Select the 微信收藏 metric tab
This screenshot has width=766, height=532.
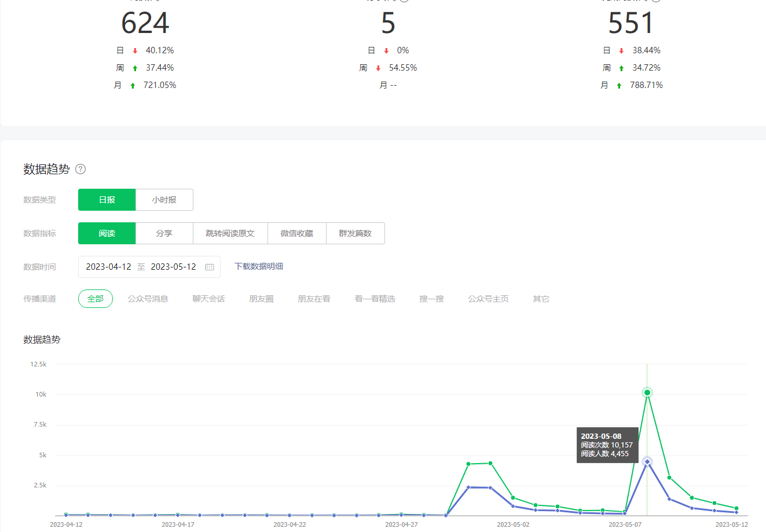(x=296, y=233)
